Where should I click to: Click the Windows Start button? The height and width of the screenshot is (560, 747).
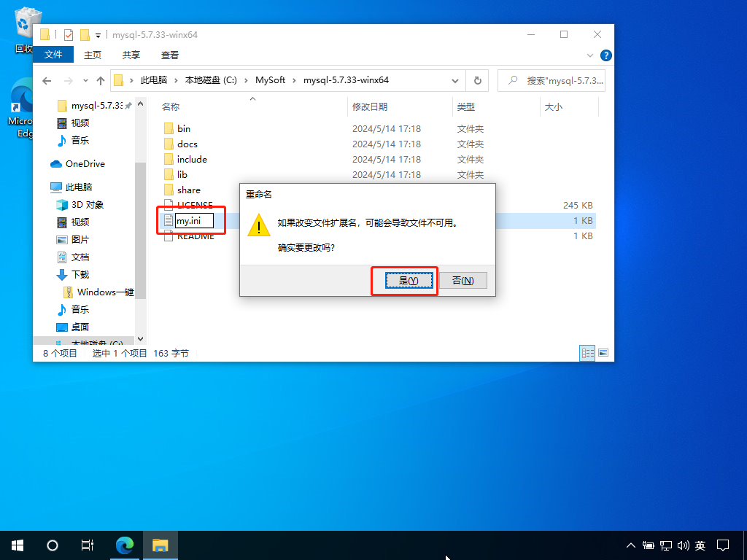click(18, 545)
